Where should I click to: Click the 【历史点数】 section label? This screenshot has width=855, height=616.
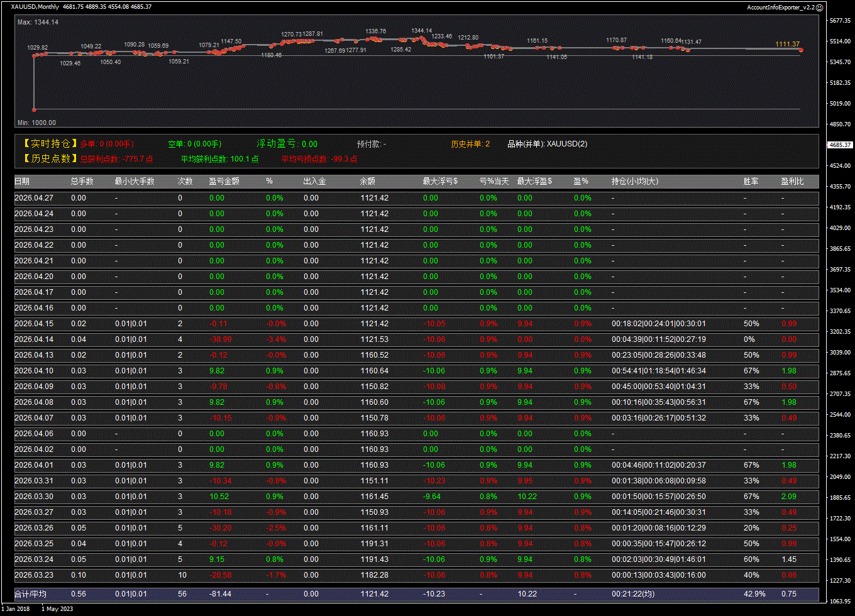pyautogui.click(x=50, y=159)
